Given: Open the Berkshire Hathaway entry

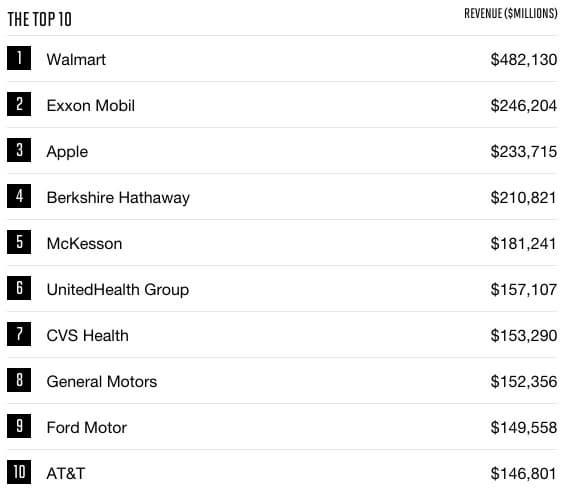Looking at the screenshot, I should tap(118, 198).
